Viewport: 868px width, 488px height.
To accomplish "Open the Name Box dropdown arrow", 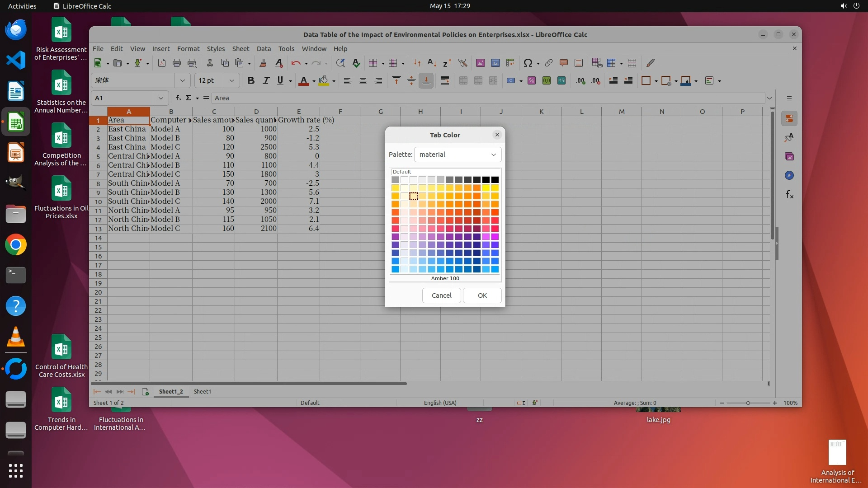I will [x=160, y=98].
